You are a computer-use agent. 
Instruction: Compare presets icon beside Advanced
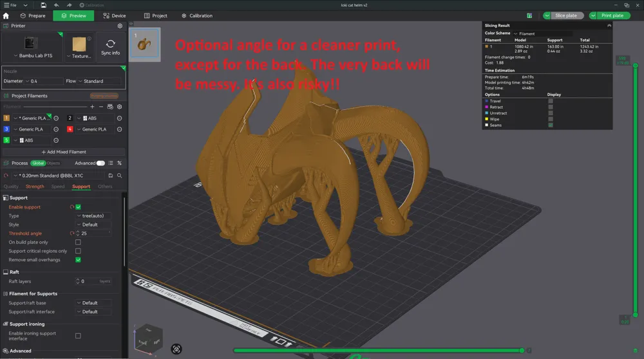(x=120, y=163)
